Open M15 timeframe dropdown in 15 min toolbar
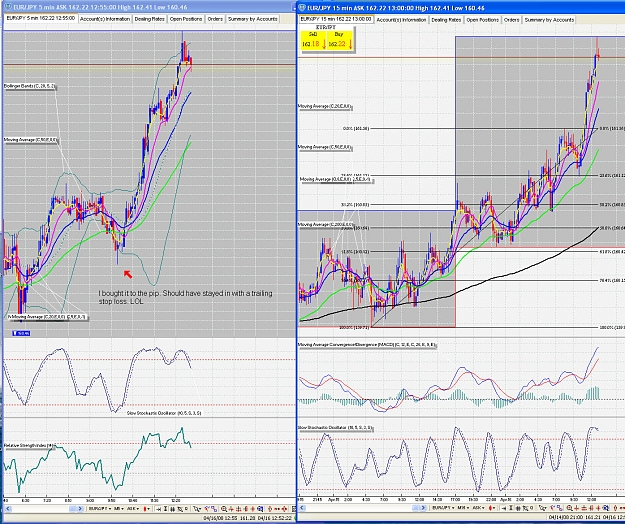This screenshot has width=625, height=524. click(x=463, y=508)
